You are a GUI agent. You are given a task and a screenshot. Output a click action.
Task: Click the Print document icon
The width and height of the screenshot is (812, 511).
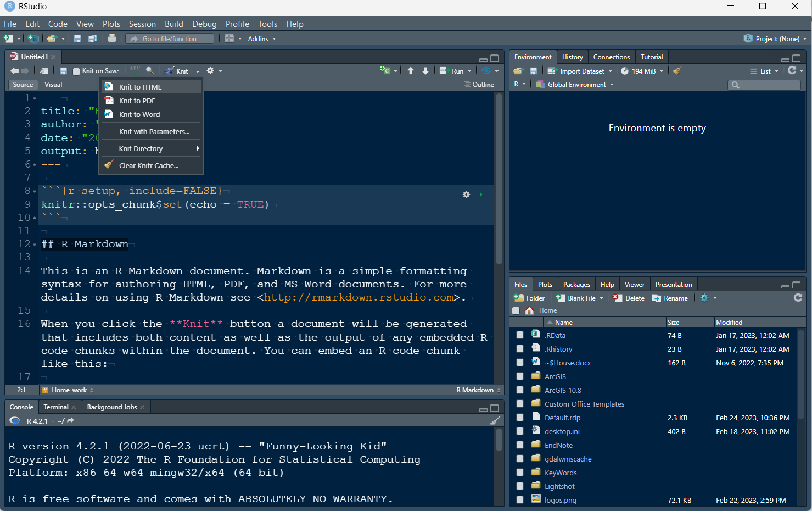tap(112, 38)
